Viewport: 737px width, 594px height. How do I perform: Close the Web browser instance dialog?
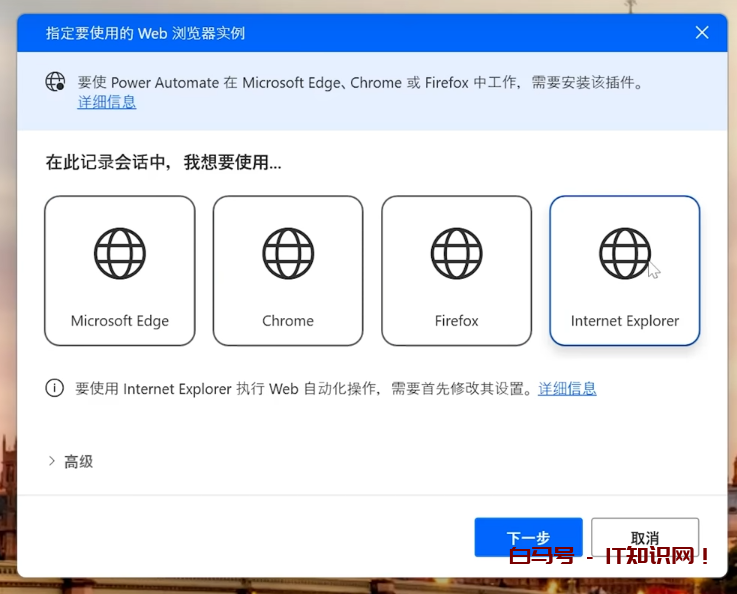pos(702,33)
